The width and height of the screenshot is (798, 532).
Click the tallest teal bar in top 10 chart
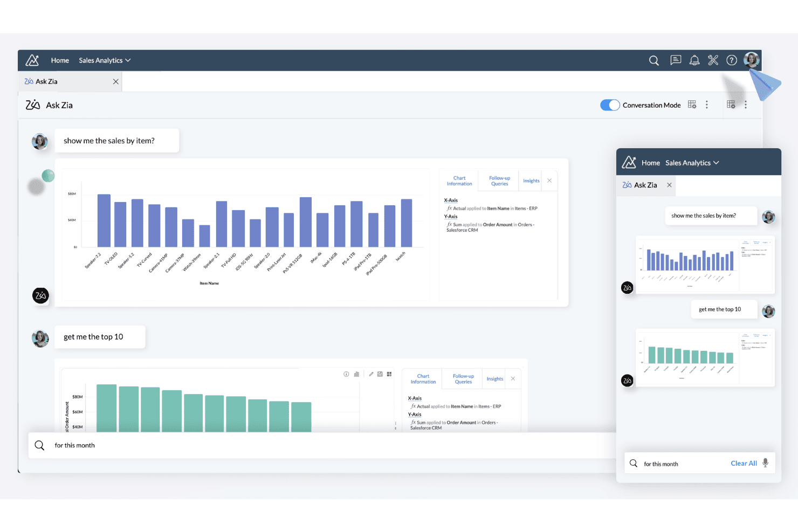[x=106, y=408]
